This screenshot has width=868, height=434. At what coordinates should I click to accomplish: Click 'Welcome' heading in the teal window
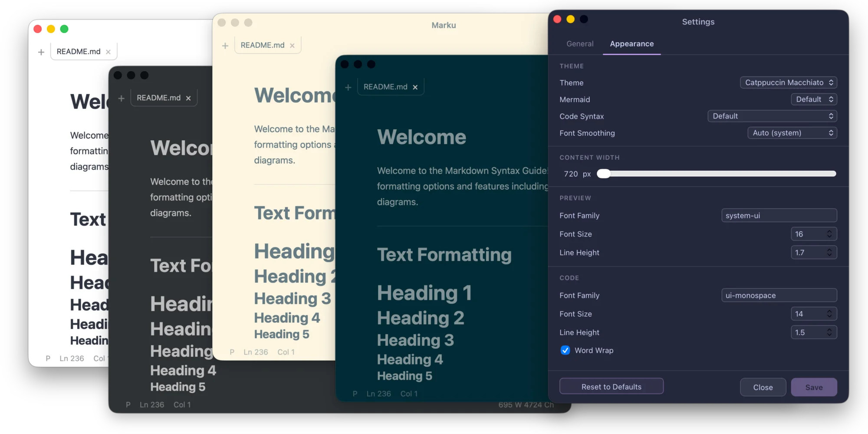click(421, 137)
